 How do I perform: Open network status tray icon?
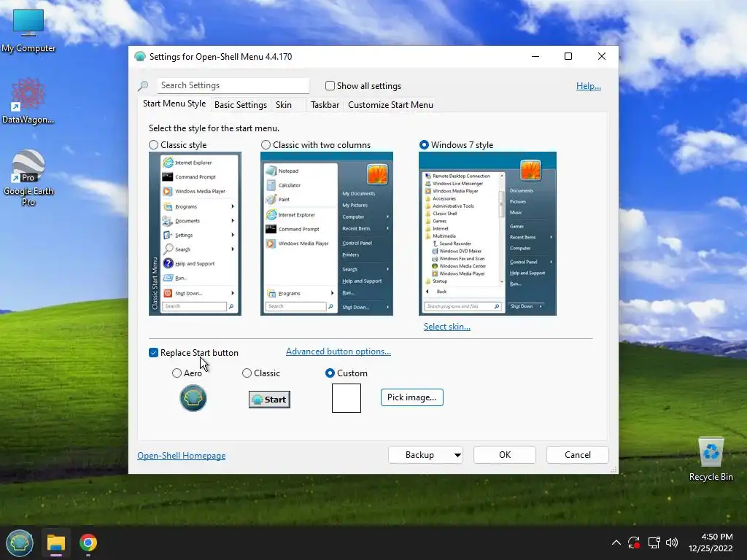pos(654,542)
